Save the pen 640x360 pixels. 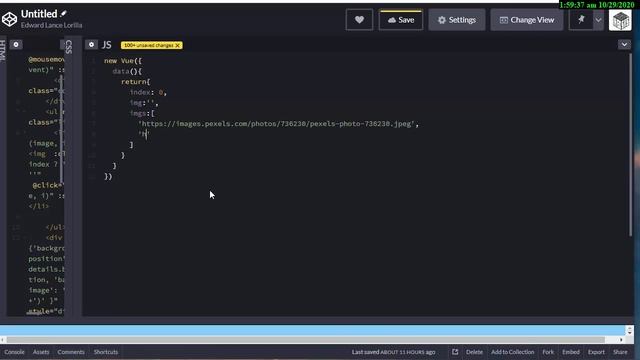(401, 20)
